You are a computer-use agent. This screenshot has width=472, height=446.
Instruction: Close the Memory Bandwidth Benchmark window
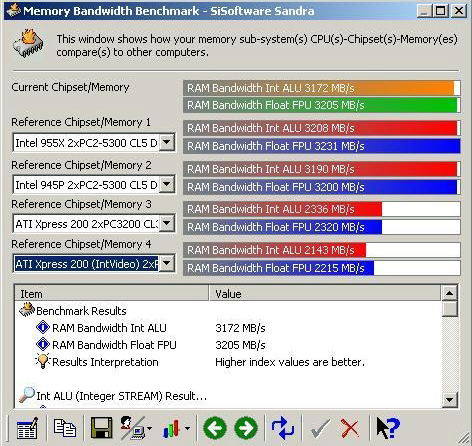459,11
